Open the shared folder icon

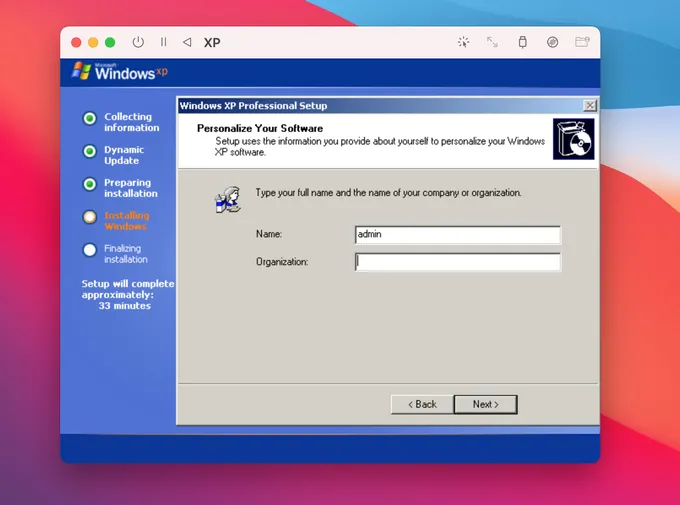pyautogui.click(x=582, y=42)
